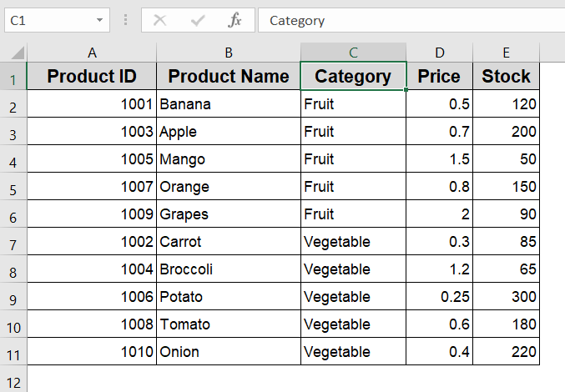Click the Select All corner triangle

[18, 53]
